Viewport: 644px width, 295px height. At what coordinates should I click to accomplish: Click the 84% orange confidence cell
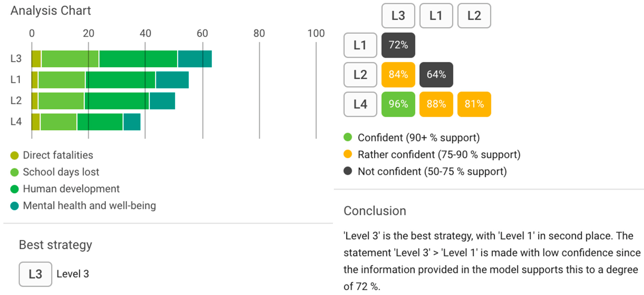398,74
